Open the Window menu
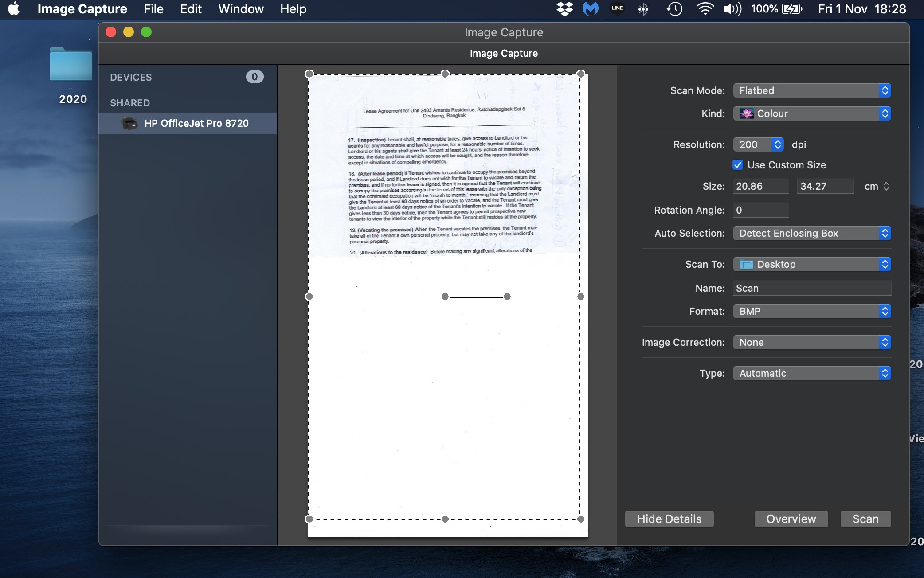 (x=241, y=9)
